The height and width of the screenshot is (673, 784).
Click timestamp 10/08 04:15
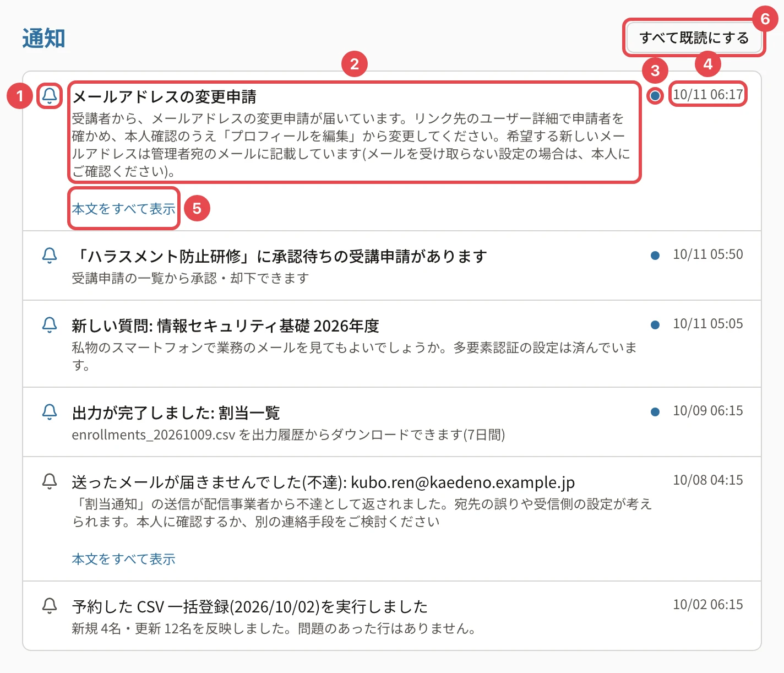pos(708,480)
